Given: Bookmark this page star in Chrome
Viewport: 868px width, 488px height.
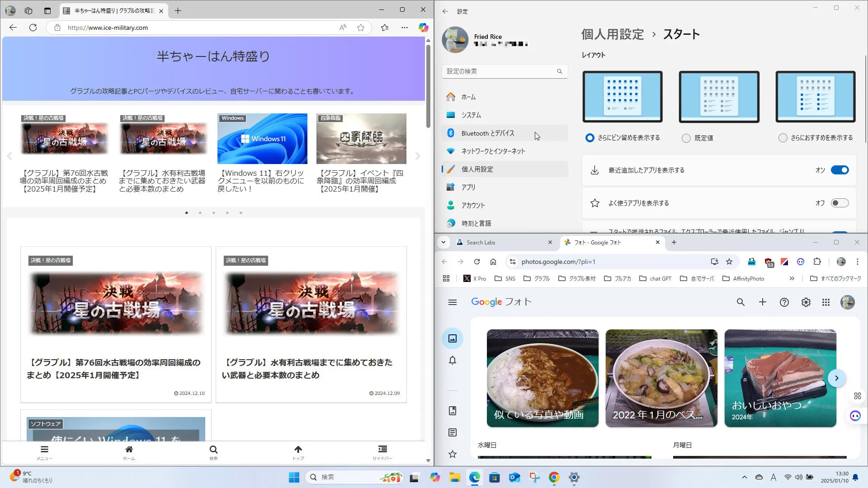Looking at the screenshot, I should 729,262.
